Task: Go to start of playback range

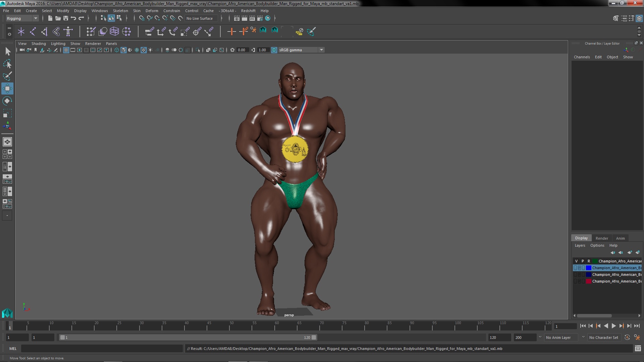Action: click(583, 326)
